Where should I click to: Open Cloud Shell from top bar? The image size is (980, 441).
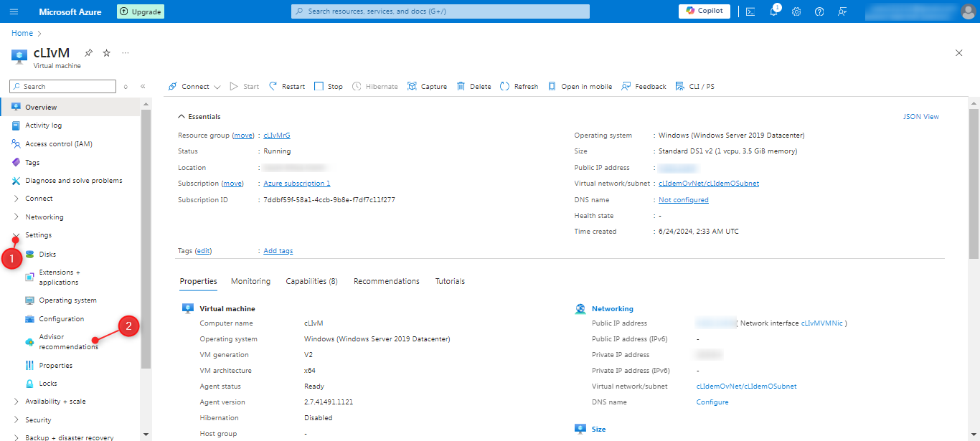tap(750, 11)
